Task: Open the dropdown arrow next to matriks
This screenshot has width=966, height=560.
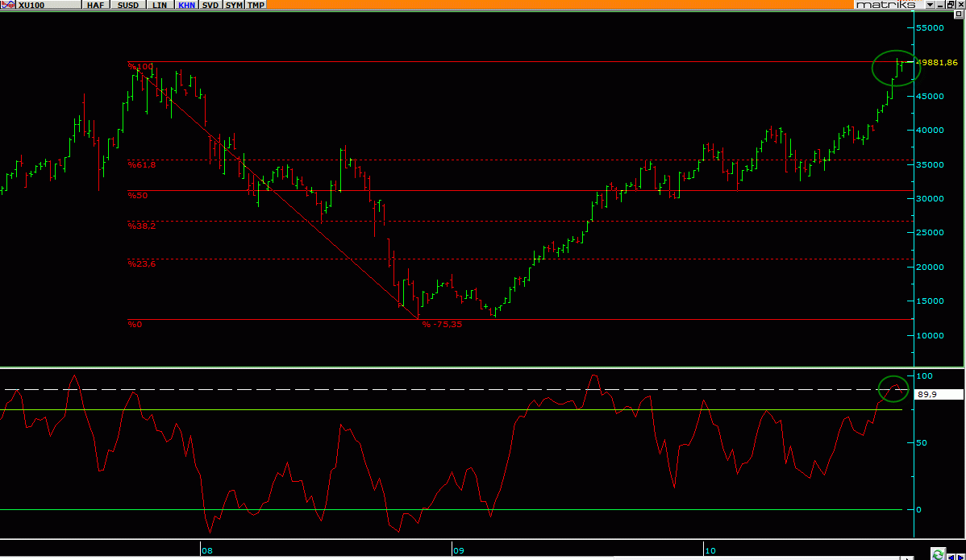Action: pyautogui.click(x=930, y=5)
